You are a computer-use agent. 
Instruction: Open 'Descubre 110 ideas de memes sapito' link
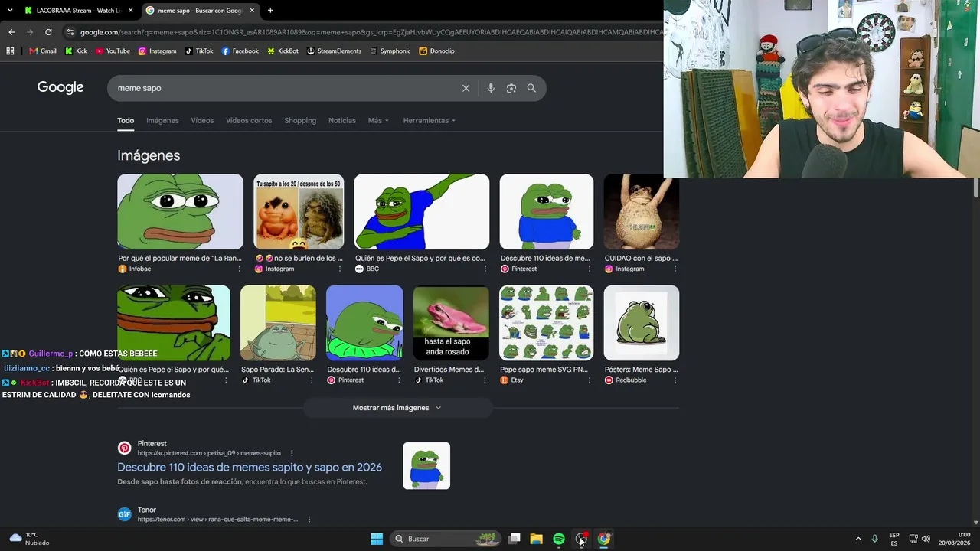(x=250, y=468)
